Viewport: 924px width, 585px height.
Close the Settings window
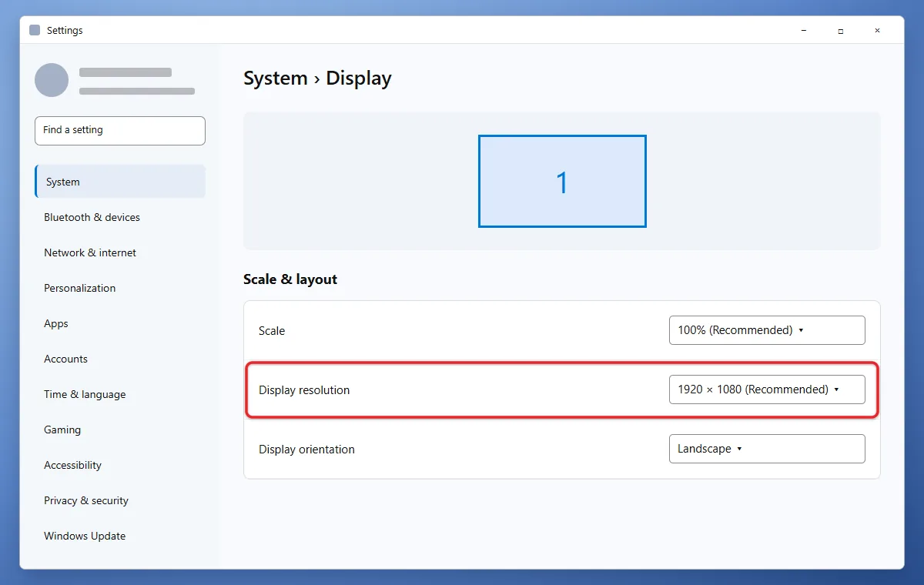pyautogui.click(x=877, y=30)
